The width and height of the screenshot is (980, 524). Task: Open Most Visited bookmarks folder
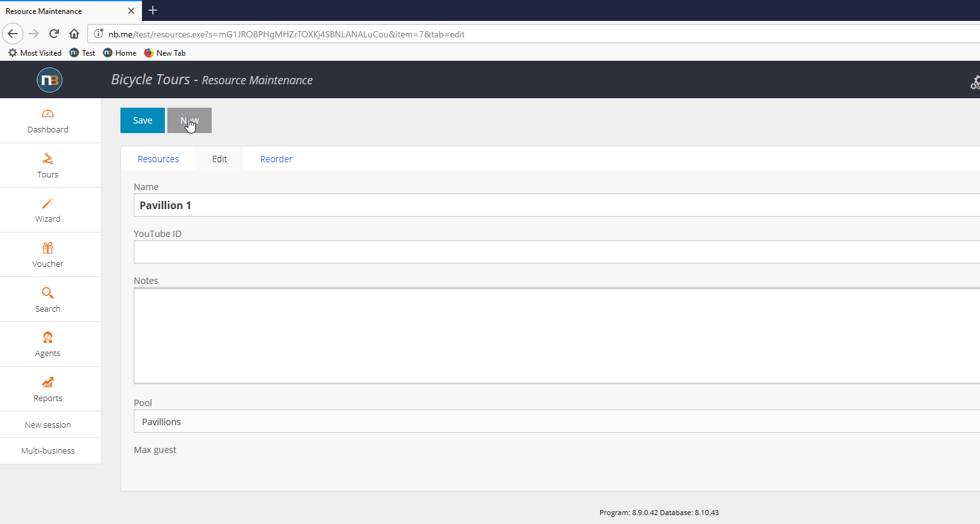[x=35, y=53]
